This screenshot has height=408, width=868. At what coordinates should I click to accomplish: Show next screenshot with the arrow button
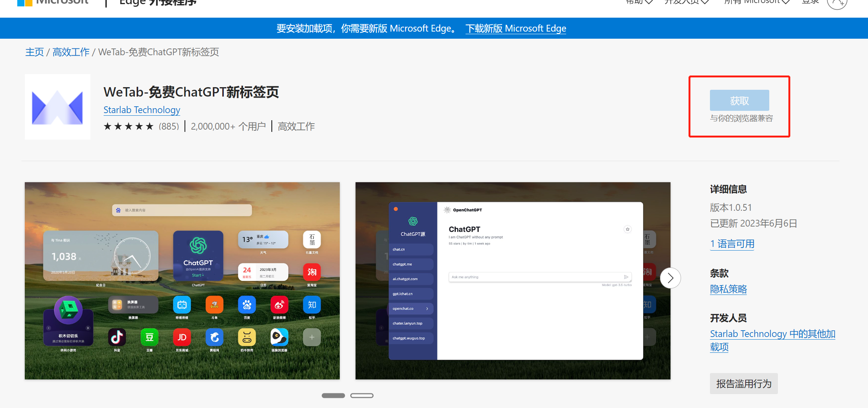coord(671,278)
